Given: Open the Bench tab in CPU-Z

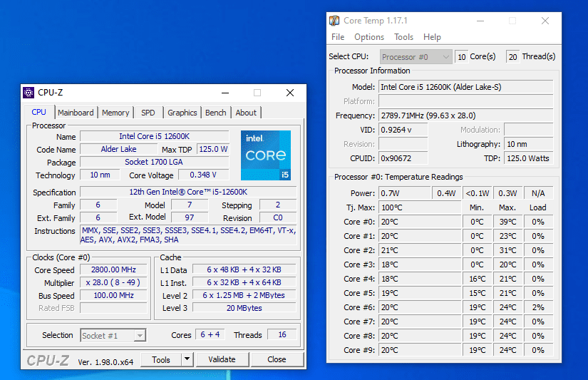Looking at the screenshot, I should [x=216, y=113].
